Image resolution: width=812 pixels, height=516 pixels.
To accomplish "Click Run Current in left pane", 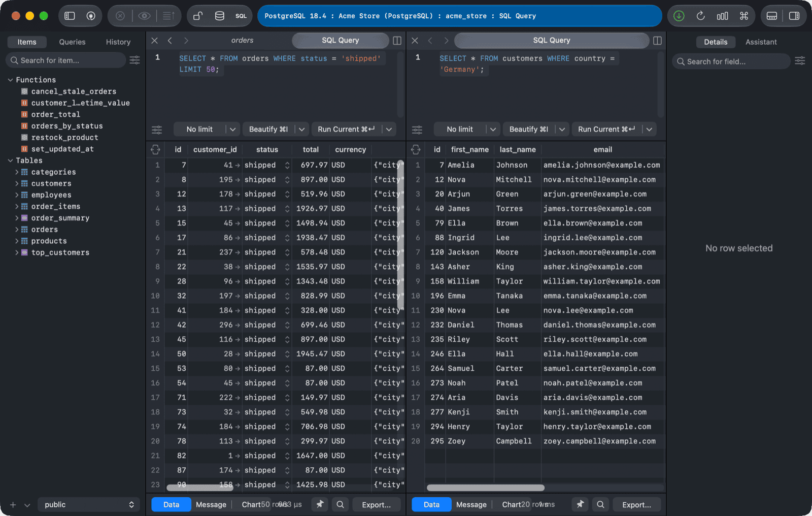I will 346,130.
